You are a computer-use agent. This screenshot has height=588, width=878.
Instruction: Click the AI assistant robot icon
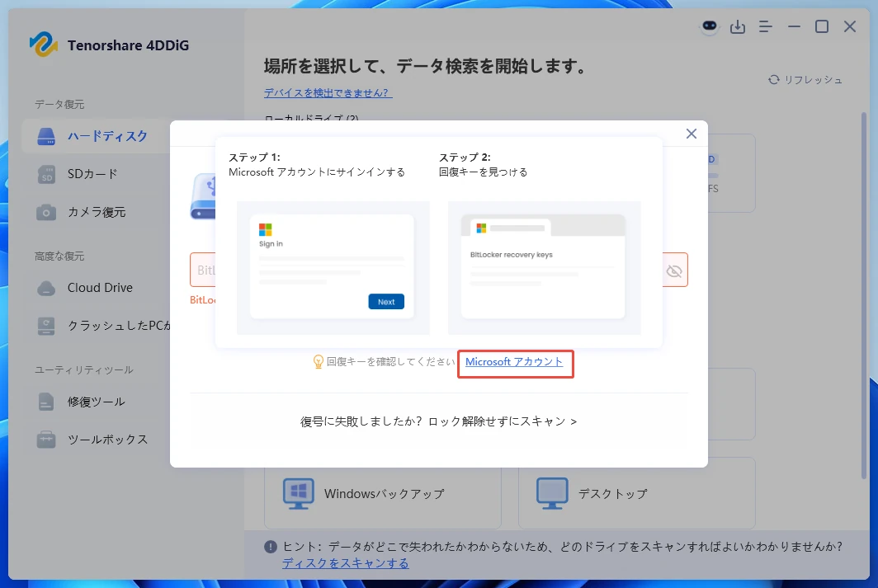pos(710,26)
